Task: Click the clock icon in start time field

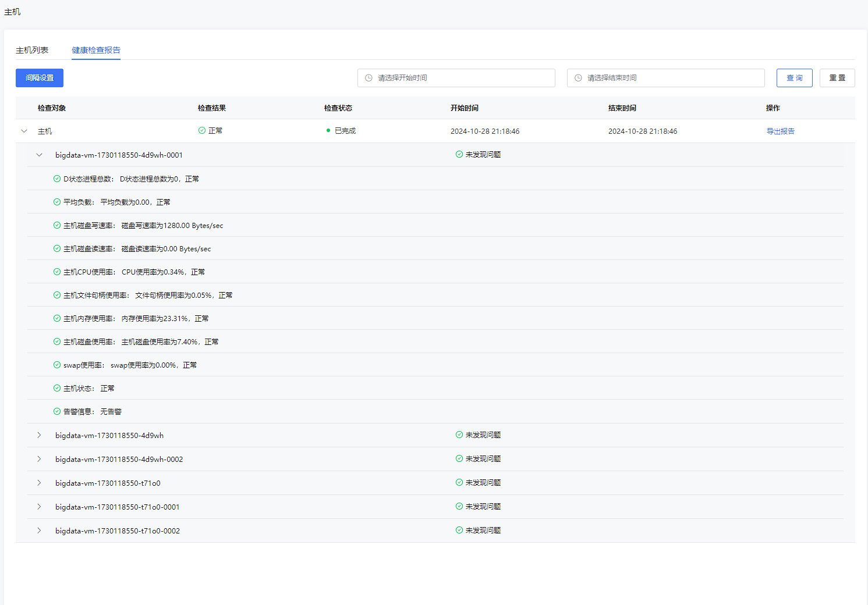Action: [369, 78]
